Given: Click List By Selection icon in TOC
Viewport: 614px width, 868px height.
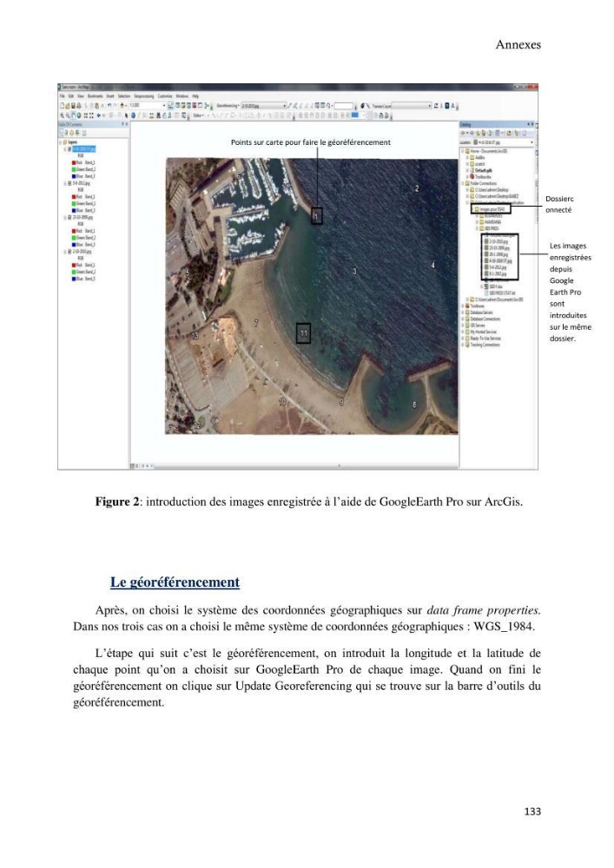Looking at the screenshot, I should pyautogui.click(x=77, y=132).
